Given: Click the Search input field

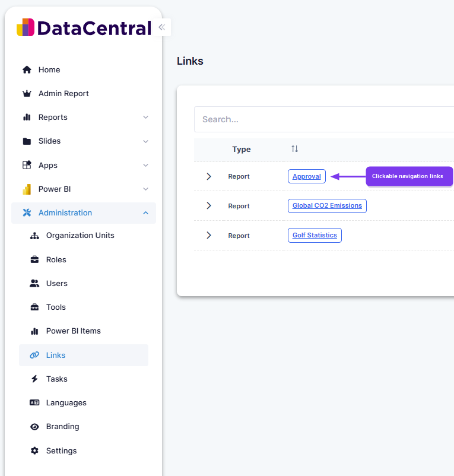Looking at the screenshot, I should tap(324, 119).
